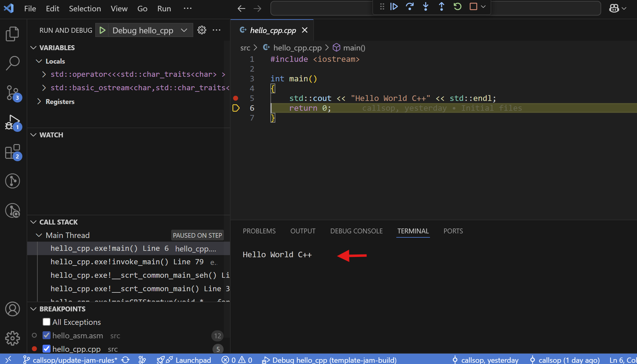Select invoke_main() Line 79 stack frame
The image size is (637, 364).
tap(129, 262)
